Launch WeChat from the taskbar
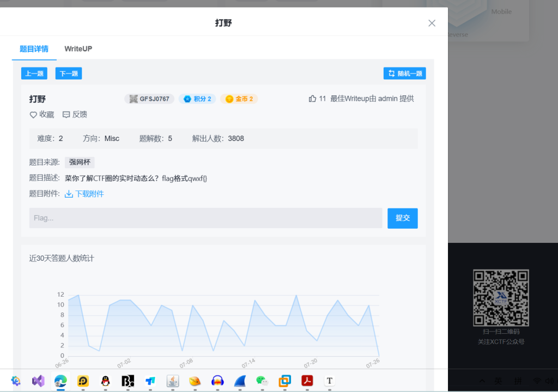The height and width of the screenshot is (392, 558). pyautogui.click(x=262, y=381)
